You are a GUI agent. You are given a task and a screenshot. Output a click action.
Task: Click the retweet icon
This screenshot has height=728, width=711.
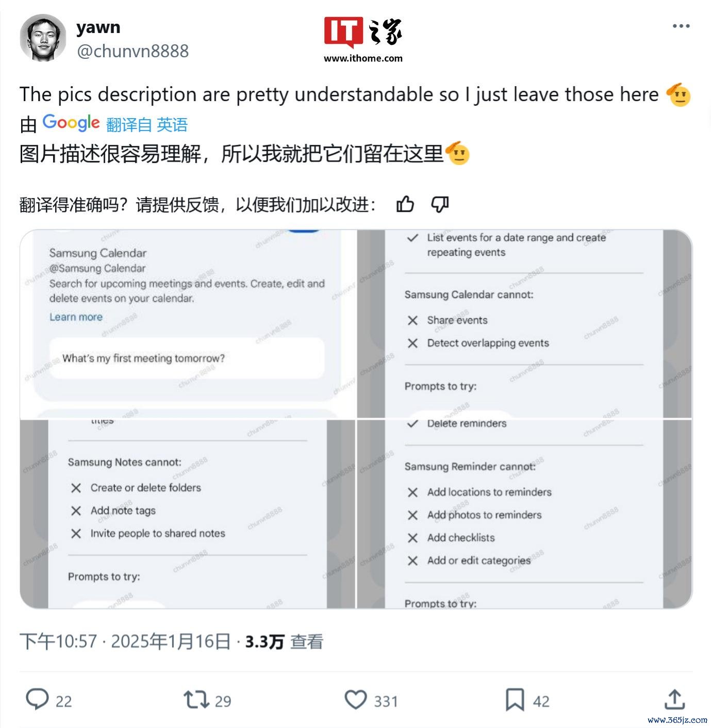(196, 700)
